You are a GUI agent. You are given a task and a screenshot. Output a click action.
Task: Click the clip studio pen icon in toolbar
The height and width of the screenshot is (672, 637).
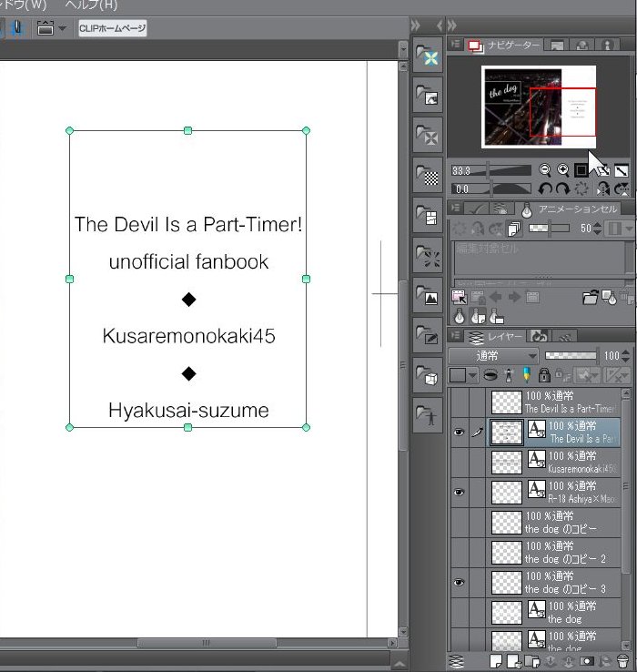point(17,28)
